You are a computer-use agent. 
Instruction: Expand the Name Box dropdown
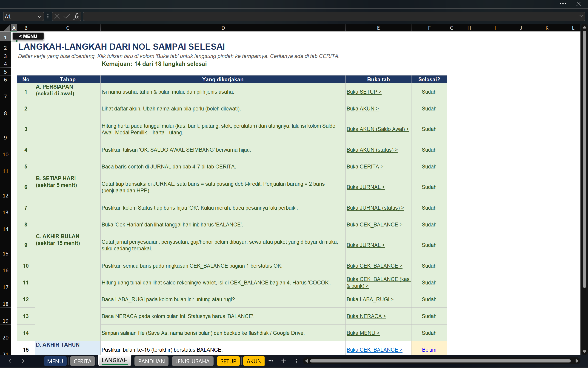(39, 16)
